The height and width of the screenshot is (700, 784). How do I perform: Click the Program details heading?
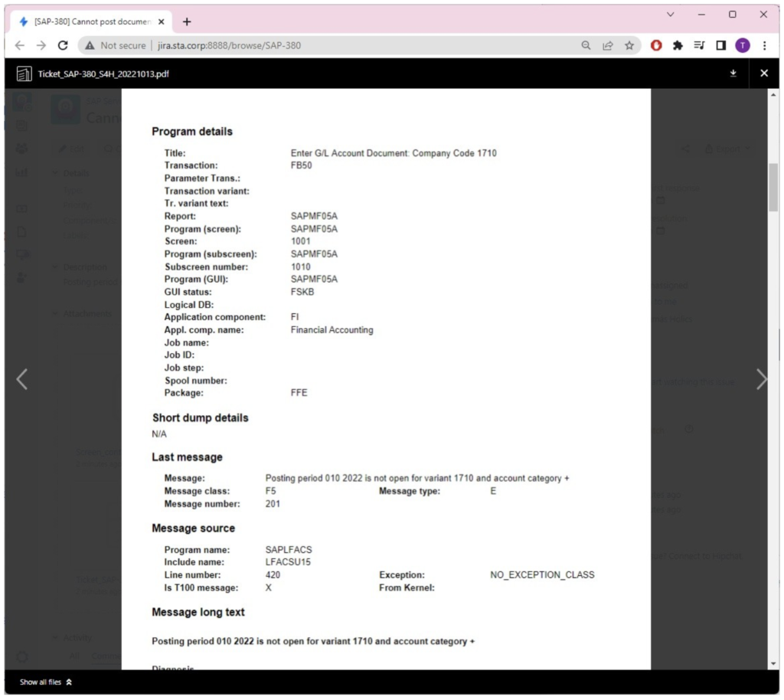coord(192,132)
